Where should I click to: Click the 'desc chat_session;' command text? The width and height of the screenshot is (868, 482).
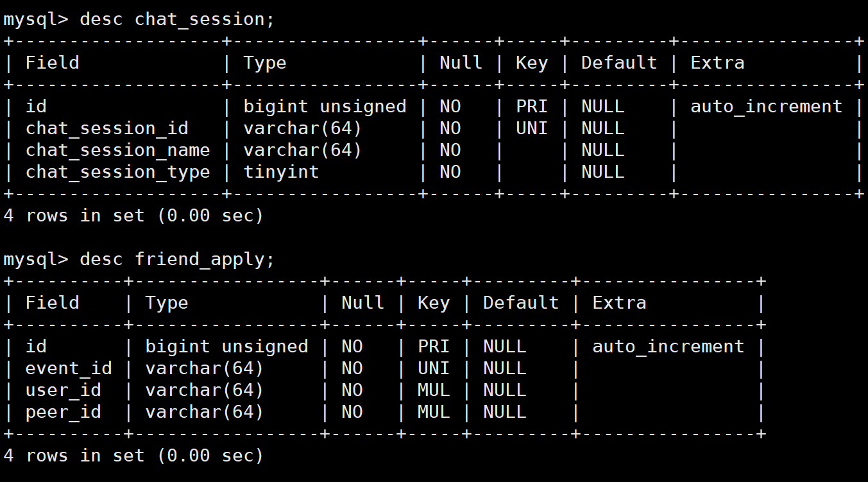177,19
